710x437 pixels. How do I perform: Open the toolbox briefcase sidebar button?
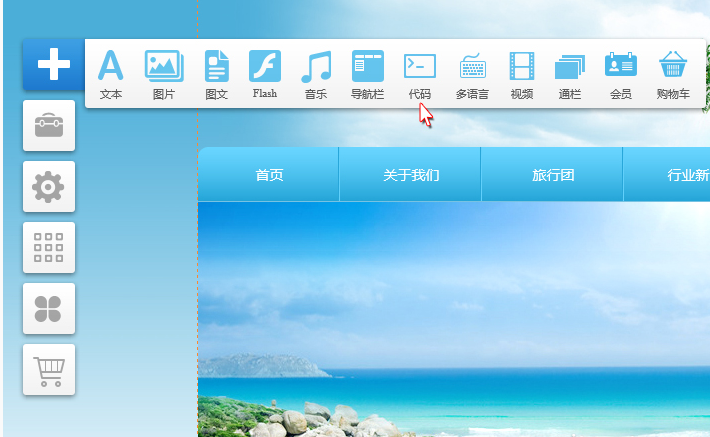[x=49, y=126]
